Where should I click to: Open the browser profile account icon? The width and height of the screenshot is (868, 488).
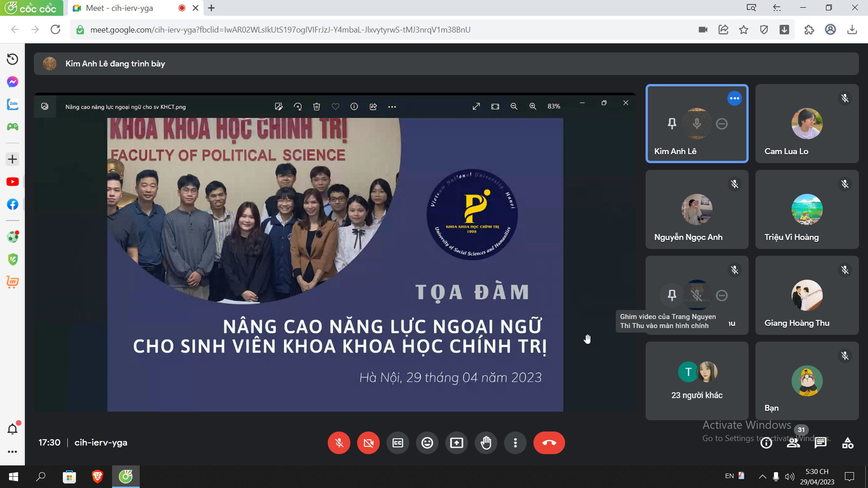click(830, 30)
